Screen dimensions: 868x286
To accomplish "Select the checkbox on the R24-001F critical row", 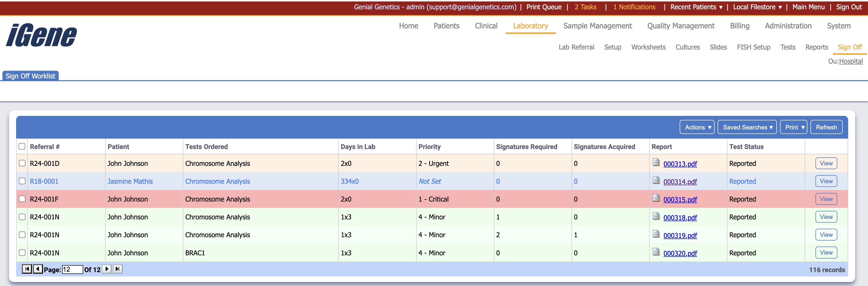I will coord(22,199).
